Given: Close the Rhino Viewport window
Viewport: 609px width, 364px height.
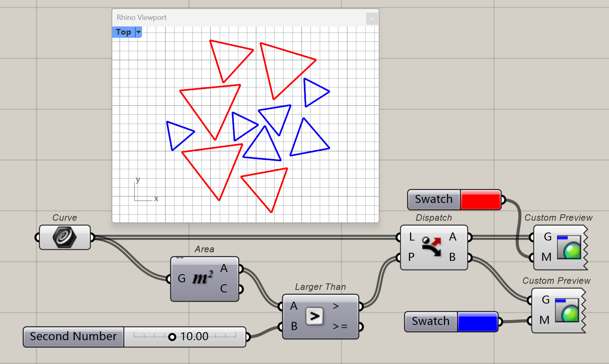Looking at the screenshot, I should (372, 18).
